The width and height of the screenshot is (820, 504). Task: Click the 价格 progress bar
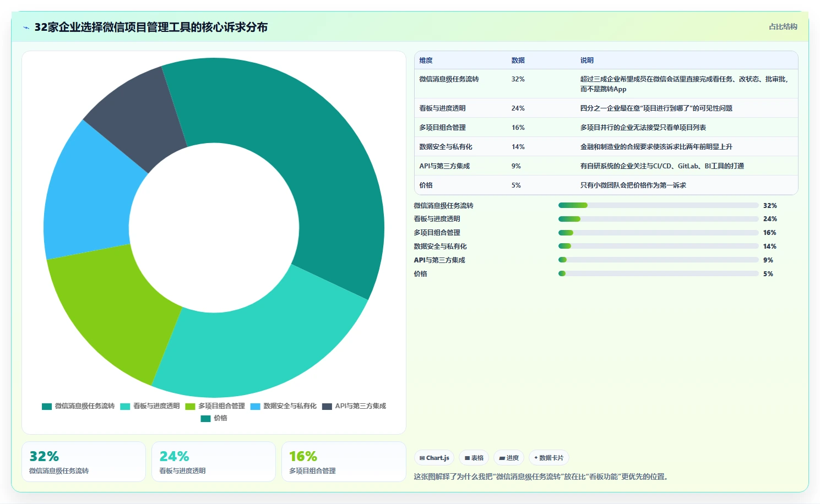coord(659,273)
